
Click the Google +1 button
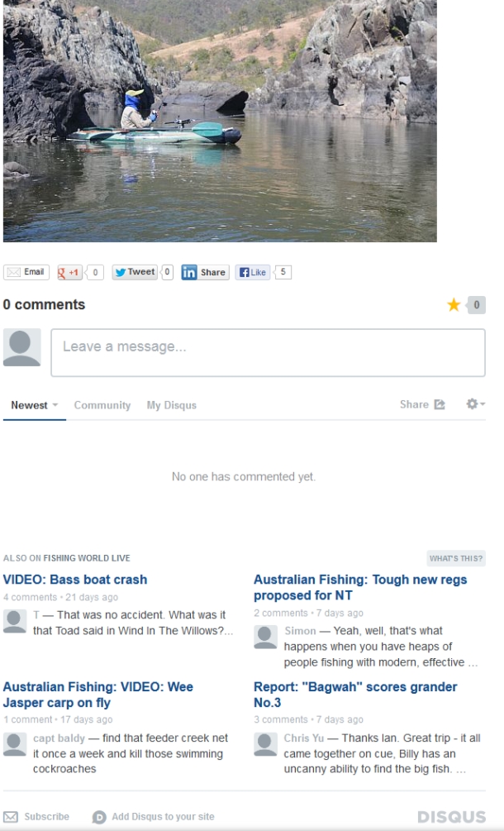click(69, 272)
